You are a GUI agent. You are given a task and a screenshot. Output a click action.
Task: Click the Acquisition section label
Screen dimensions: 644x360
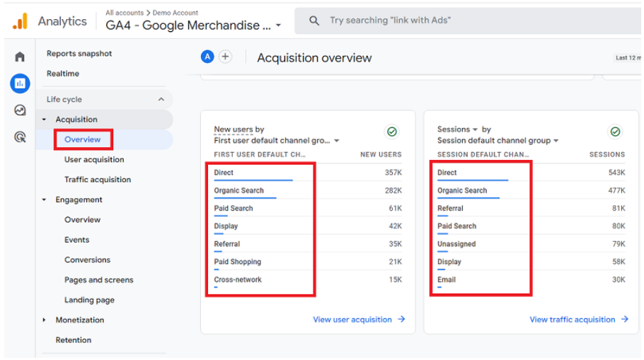pyautogui.click(x=76, y=120)
